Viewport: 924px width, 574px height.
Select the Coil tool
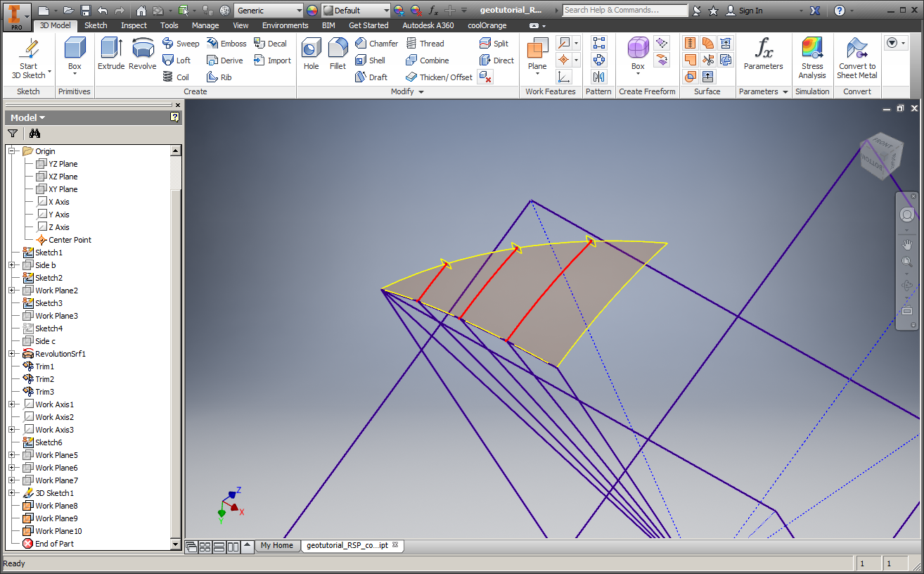176,77
